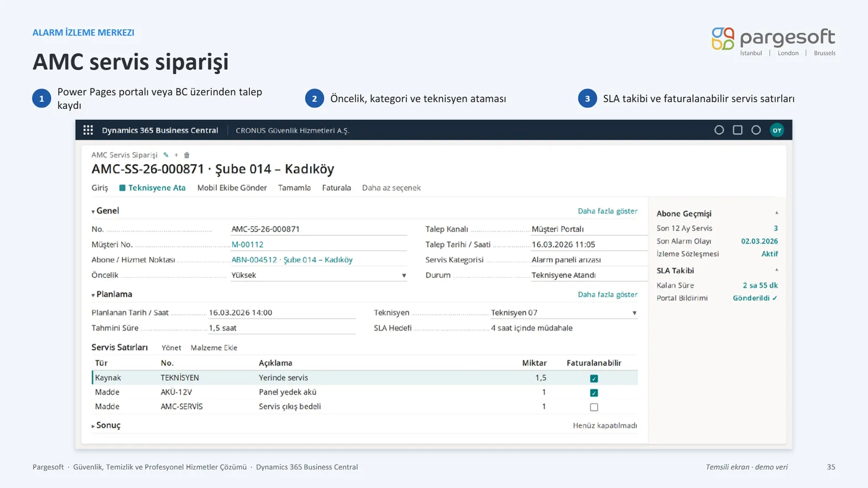Toggle Faturalanabilir checkbox for Panel yedek akü

coord(594,393)
